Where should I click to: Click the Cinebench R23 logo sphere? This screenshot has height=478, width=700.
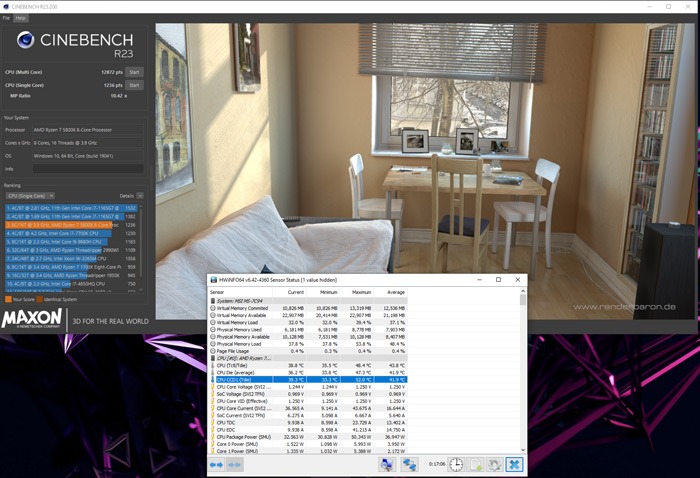pos(25,40)
